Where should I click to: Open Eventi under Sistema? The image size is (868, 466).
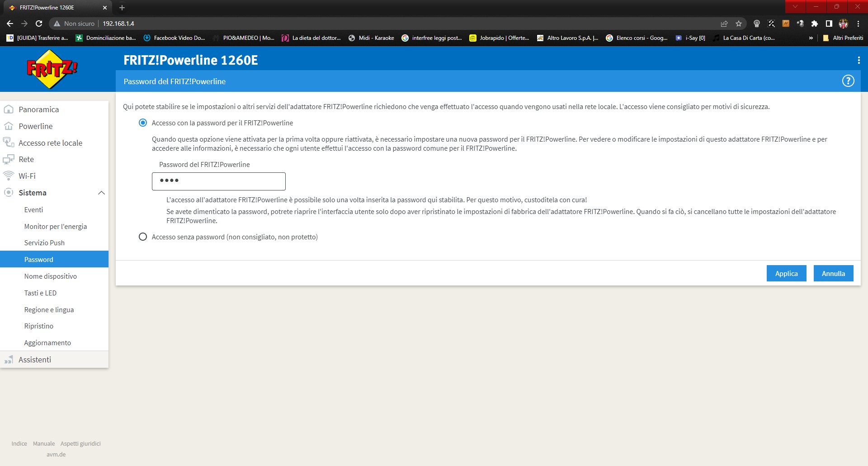pos(33,209)
